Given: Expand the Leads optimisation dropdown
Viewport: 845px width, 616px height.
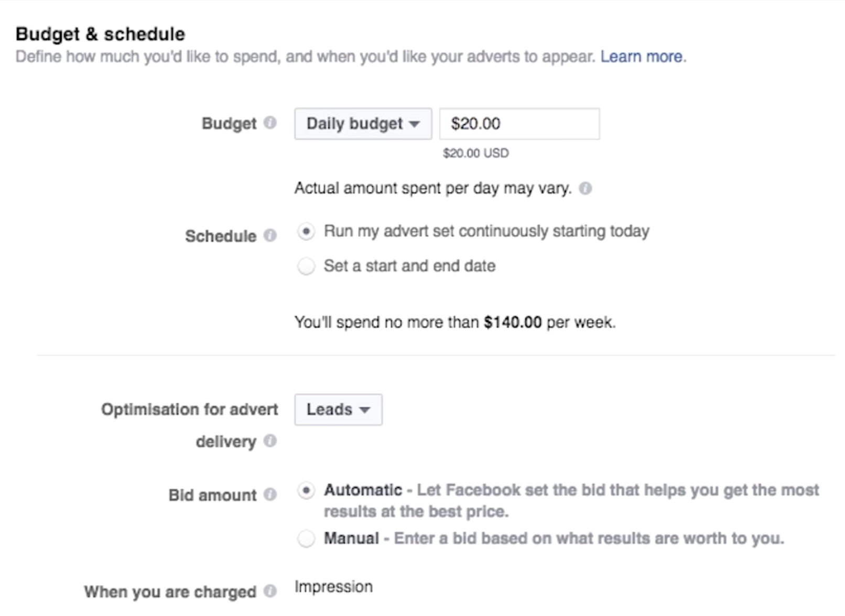Looking at the screenshot, I should click(x=338, y=410).
